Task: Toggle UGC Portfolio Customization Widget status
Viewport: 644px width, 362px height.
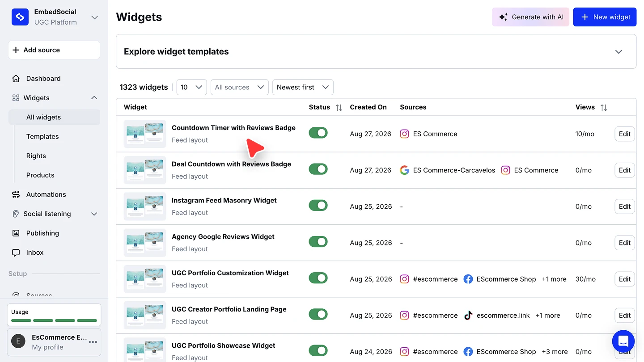Action: pos(318,278)
